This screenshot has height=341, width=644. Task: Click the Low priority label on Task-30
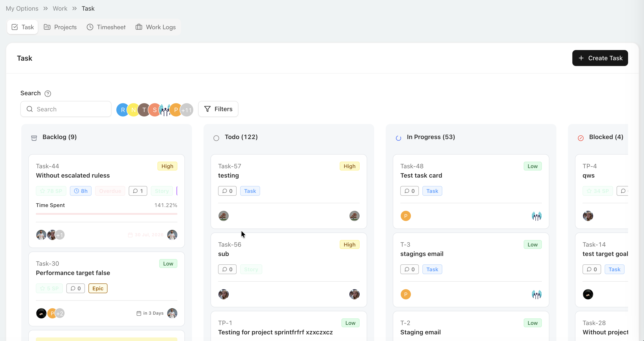(168, 263)
